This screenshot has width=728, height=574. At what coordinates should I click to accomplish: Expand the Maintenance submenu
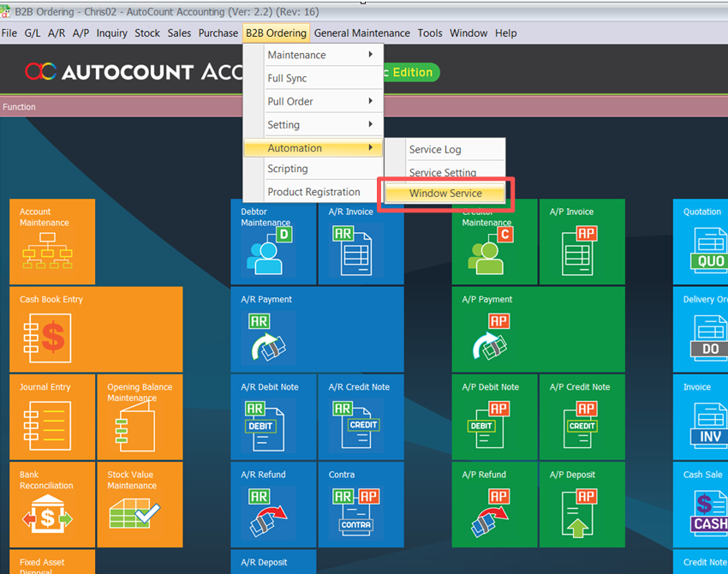313,55
